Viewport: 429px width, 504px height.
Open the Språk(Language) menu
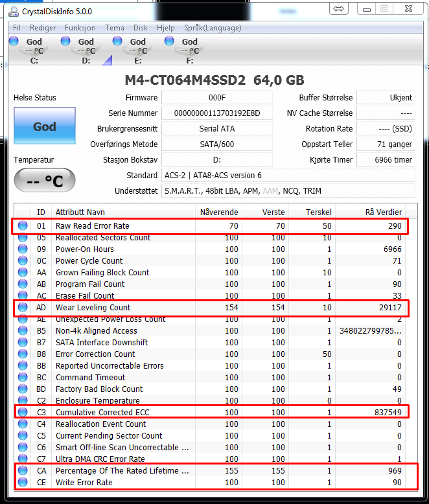pyautogui.click(x=213, y=28)
